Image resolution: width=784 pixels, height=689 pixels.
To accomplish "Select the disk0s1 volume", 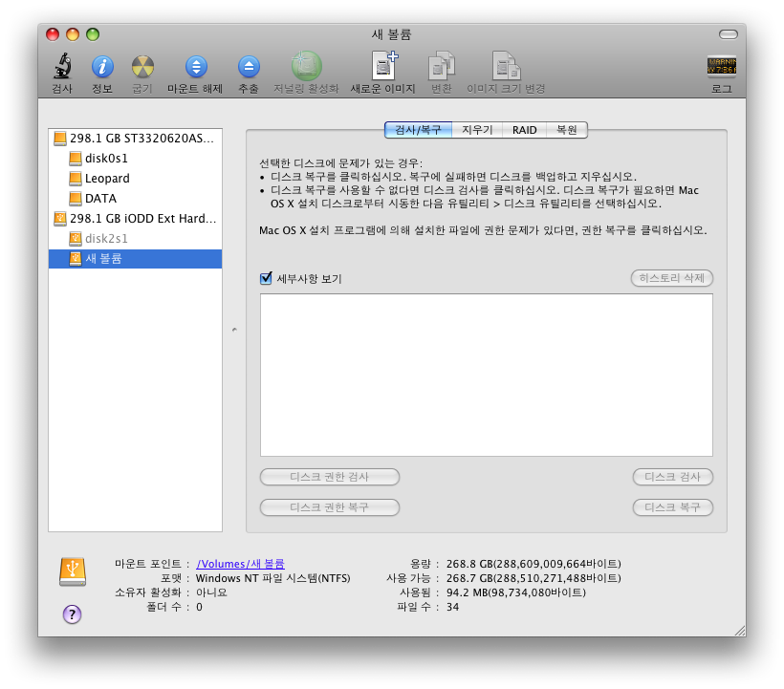I will (135, 159).
